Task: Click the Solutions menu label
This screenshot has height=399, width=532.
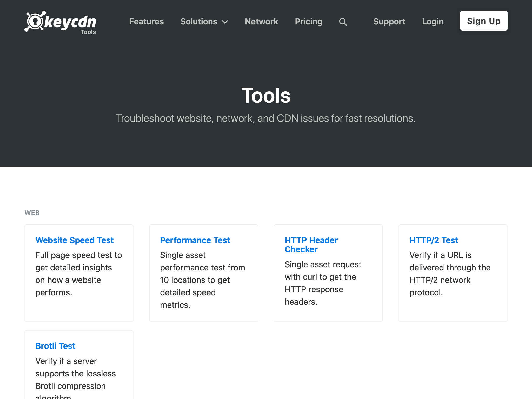Action: (x=199, y=22)
